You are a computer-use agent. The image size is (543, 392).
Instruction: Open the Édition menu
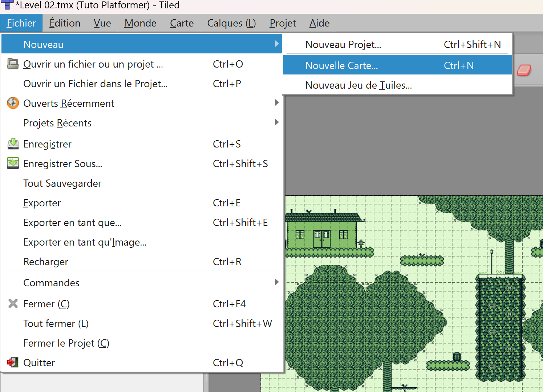click(x=65, y=23)
